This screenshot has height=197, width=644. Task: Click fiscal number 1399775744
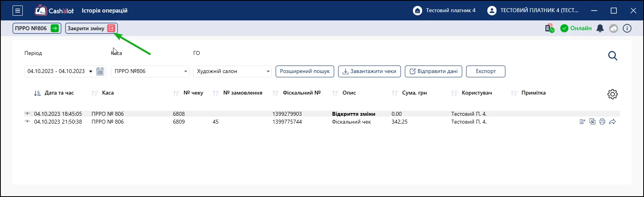coord(287,122)
